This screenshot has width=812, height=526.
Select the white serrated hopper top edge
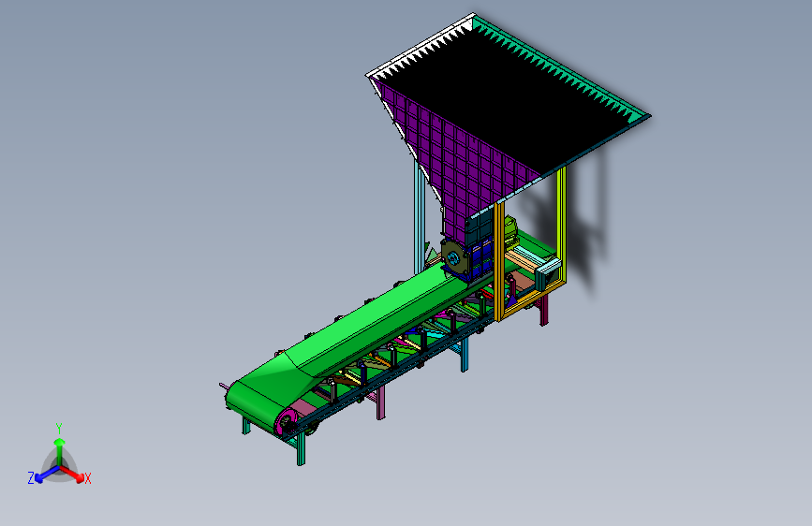(420, 47)
